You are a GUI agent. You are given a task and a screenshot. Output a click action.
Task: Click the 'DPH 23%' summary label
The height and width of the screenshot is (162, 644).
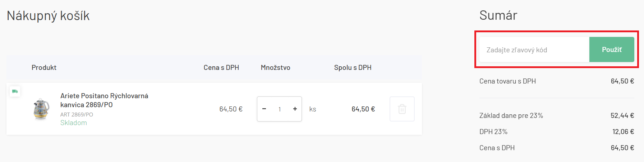coord(493,132)
